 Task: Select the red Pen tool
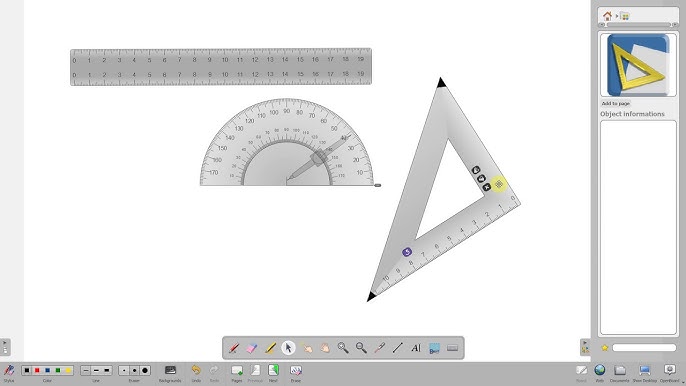coord(234,348)
